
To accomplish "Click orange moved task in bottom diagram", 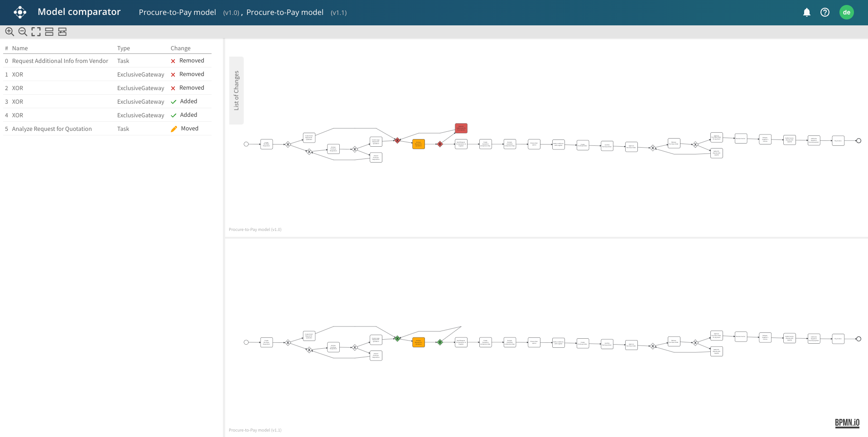I will point(419,342).
